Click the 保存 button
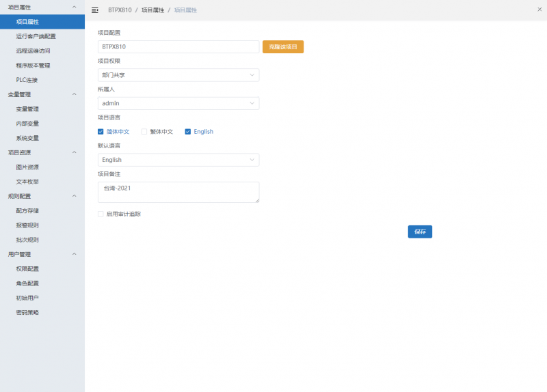Image resolution: width=547 pixels, height=392 pixels. click(420, 232)
